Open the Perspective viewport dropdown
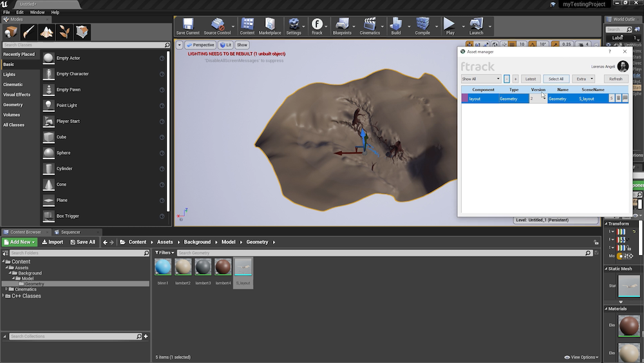Screen dimensions: 644x363 pyautogui.click(x=200, y=44)
